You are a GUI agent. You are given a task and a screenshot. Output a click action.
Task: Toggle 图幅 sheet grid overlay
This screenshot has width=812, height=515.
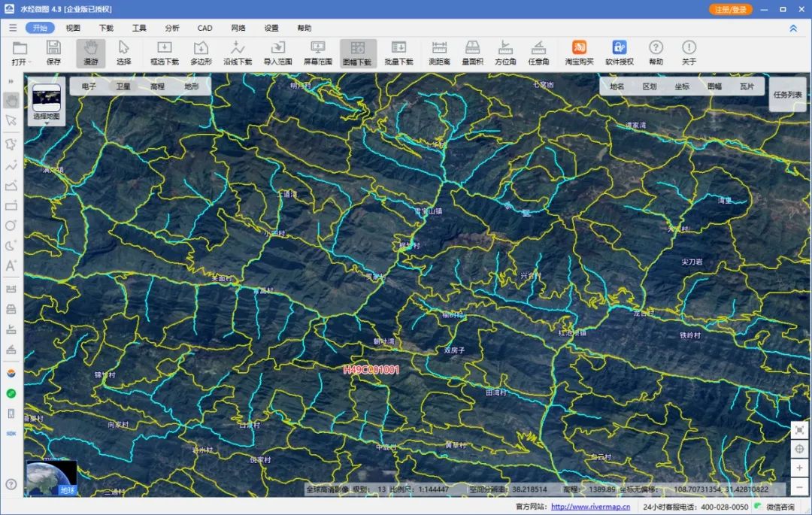tap(715, 86)
